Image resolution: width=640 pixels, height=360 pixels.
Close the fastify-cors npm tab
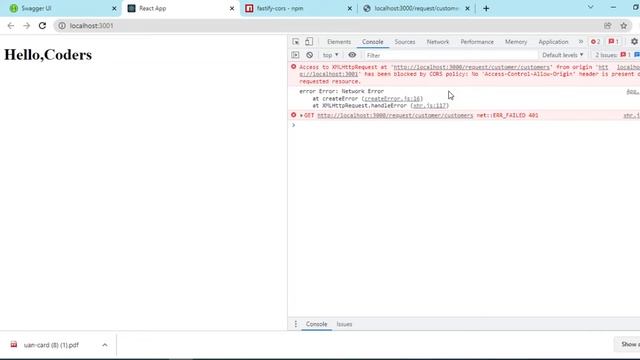click(350, 8)
